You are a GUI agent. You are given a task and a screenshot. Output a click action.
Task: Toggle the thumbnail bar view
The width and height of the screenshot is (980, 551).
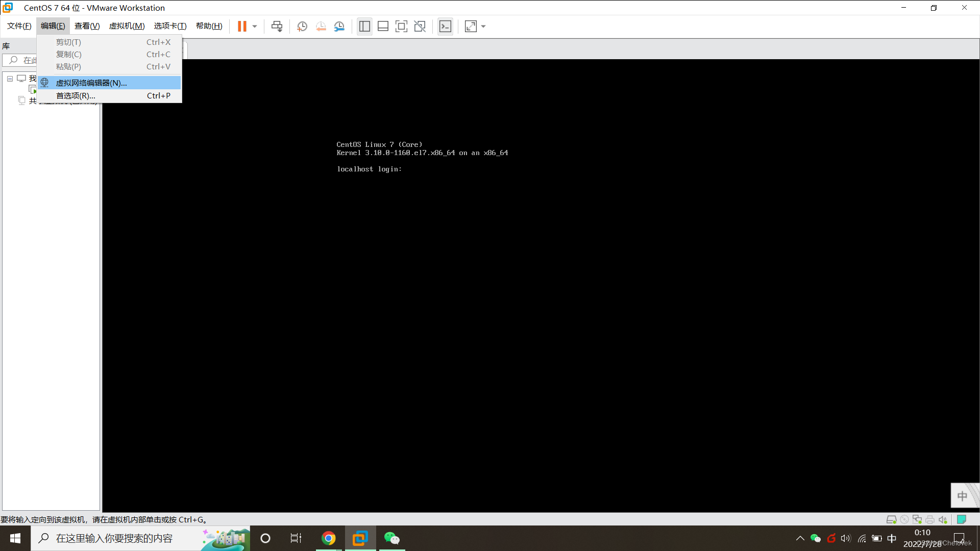383,27
